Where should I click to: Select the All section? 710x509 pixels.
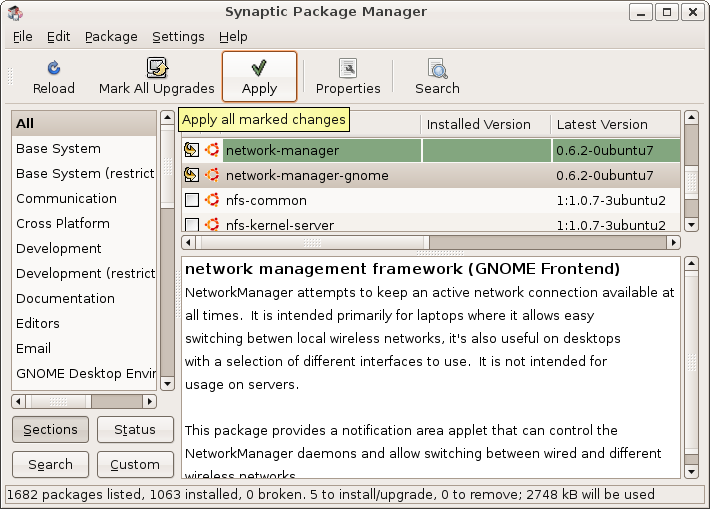tap(84, 123)
